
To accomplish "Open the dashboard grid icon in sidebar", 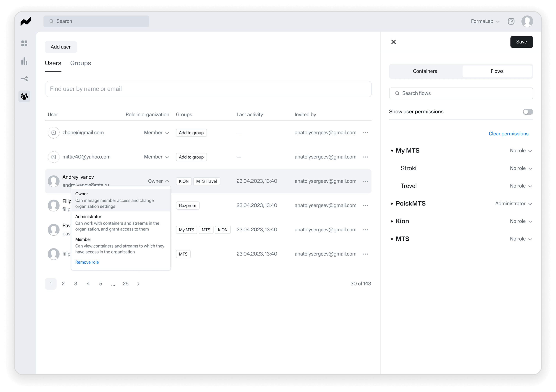I will [x=24, y=43].
